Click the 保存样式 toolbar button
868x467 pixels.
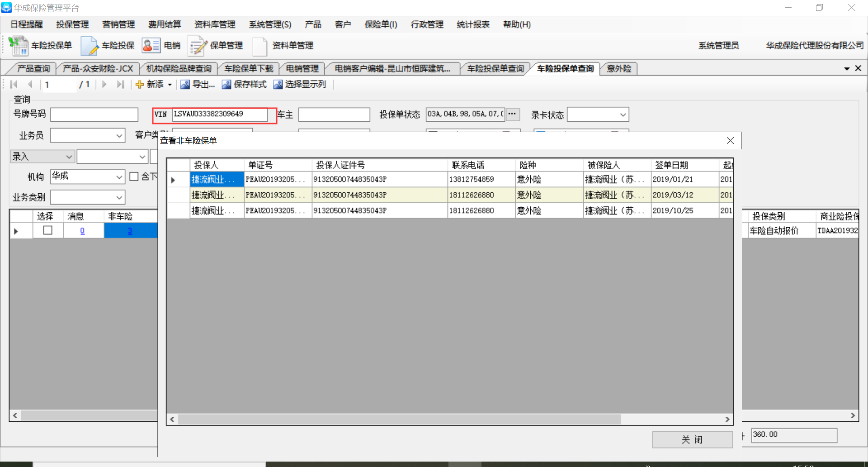(244, 85)
